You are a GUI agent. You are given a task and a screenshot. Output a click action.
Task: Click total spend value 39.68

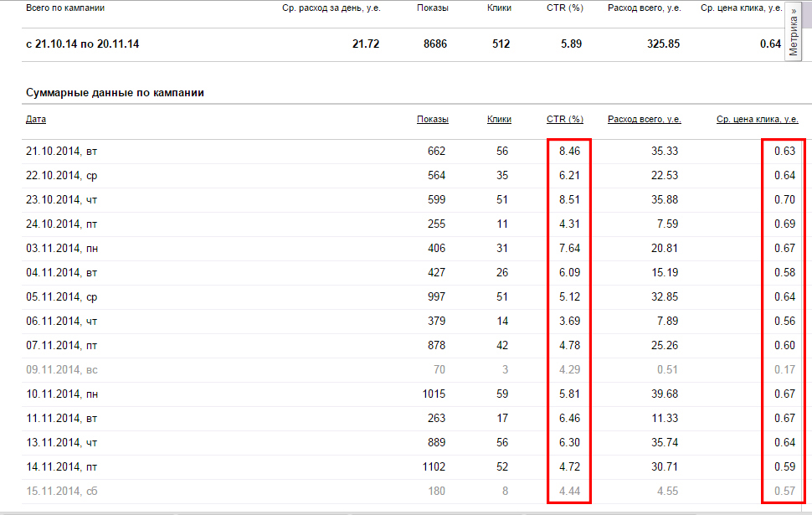tap(663, 394)
